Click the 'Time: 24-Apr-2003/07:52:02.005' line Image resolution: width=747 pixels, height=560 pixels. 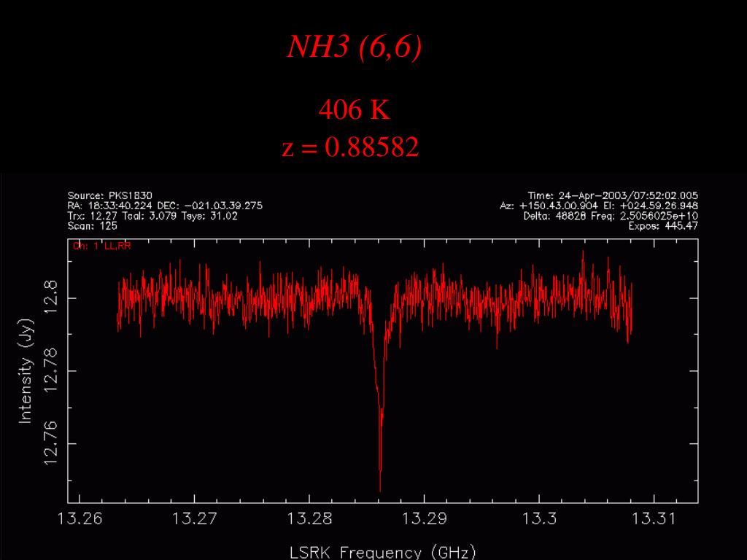tap(613, 195)
